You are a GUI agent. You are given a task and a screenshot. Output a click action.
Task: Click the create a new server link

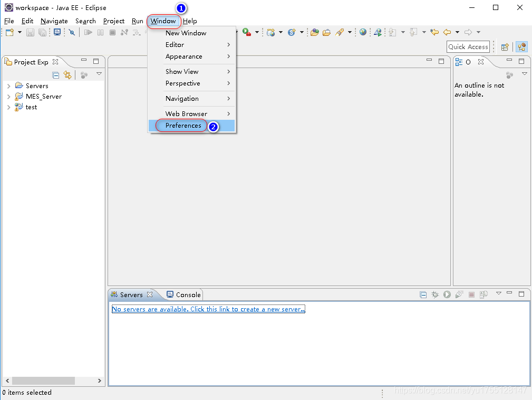click(x=208, y=309)
